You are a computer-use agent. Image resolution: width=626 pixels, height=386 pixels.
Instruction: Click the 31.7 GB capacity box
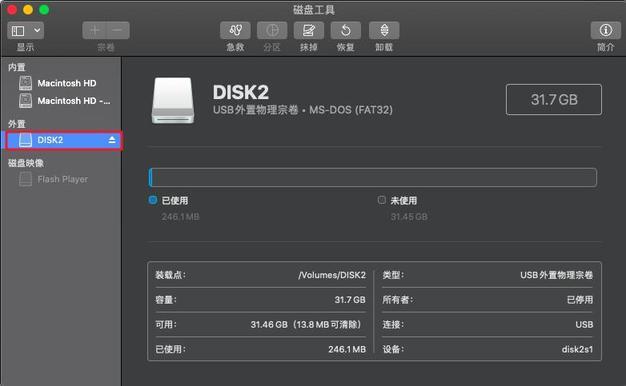(554, 99)
